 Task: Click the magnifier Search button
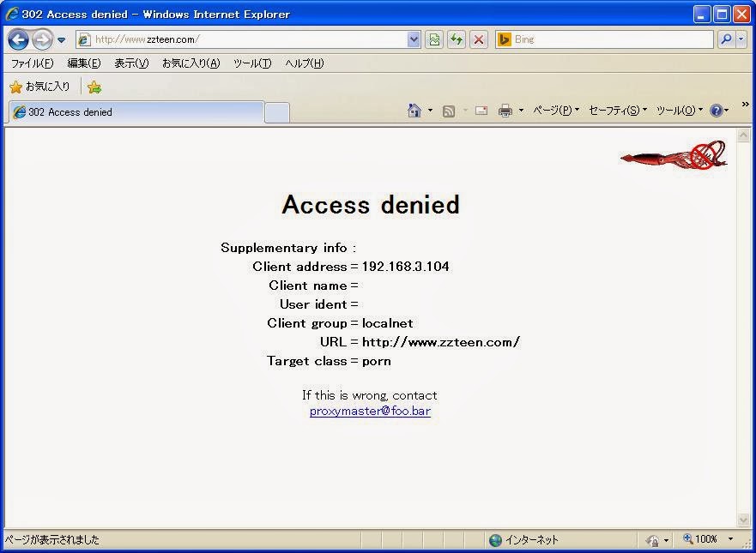[726, 39]
